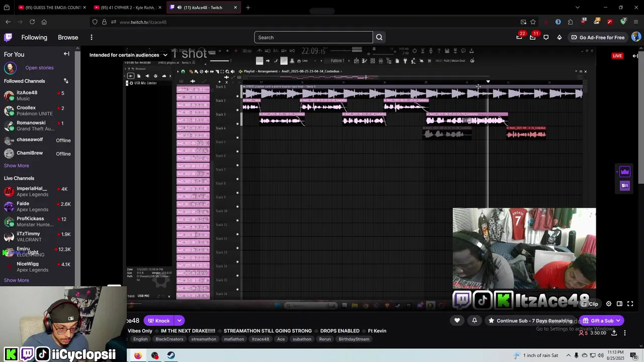Open the OBS taskbar icon
The height and width of the screenshot is (362, 644).
click(x=154, y=355)
